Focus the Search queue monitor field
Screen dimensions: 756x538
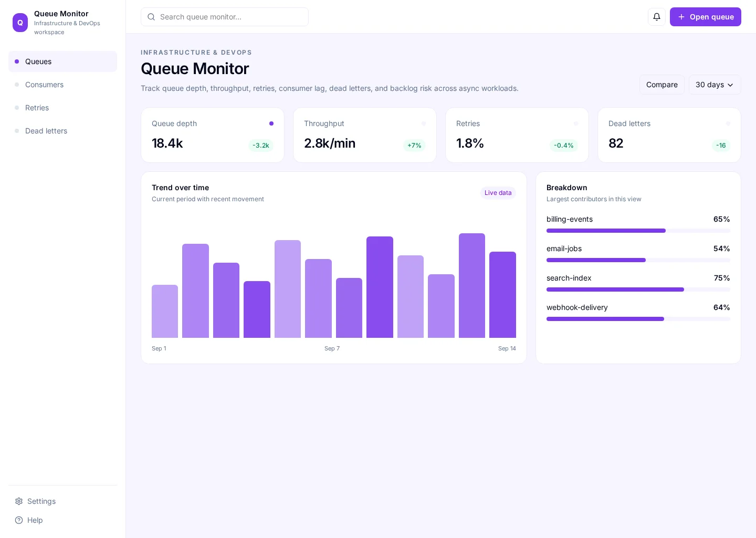point(225,17)
